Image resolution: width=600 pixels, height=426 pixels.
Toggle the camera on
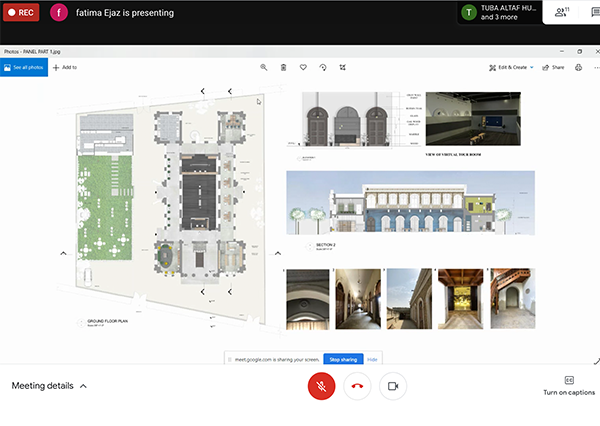coord(393,386)
